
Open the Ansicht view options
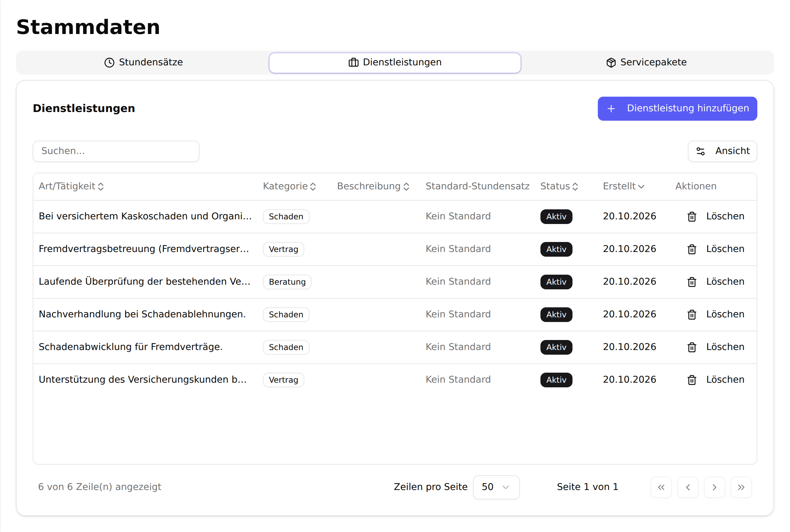pos(722,151)
